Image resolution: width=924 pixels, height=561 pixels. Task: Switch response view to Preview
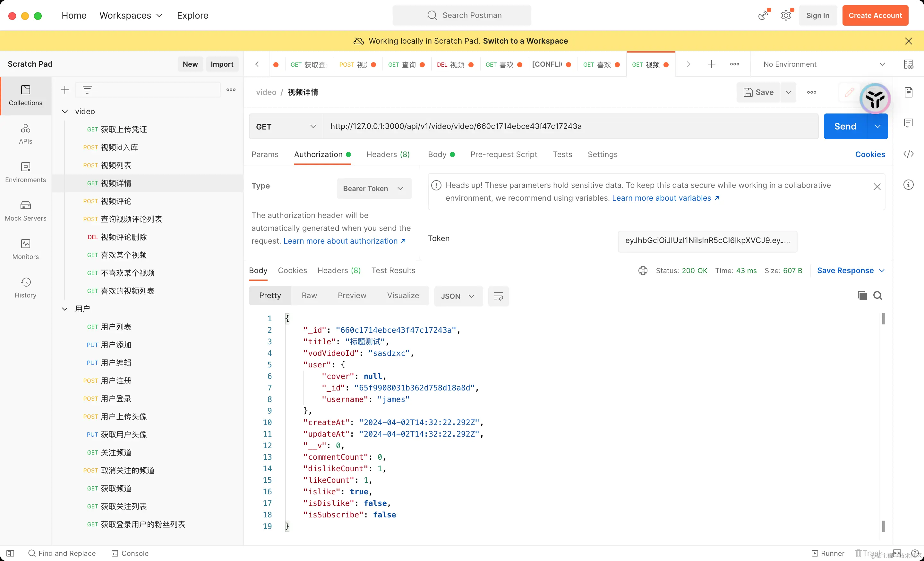coord(352,296)
